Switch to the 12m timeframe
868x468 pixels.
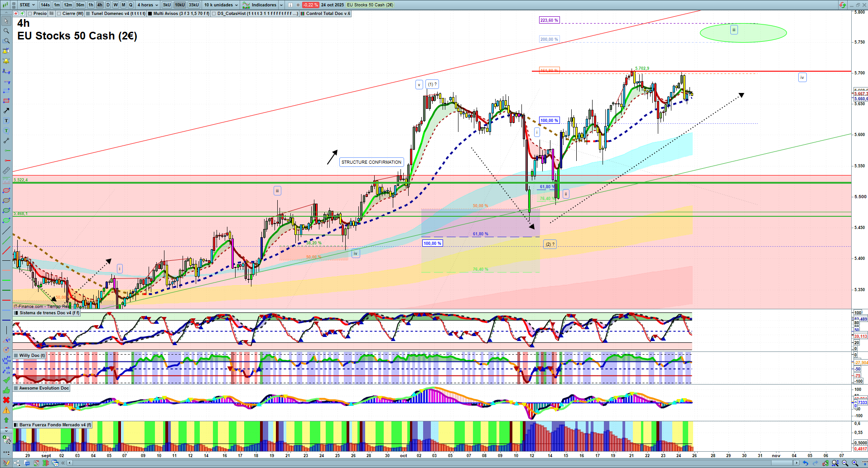click(68, 5)
